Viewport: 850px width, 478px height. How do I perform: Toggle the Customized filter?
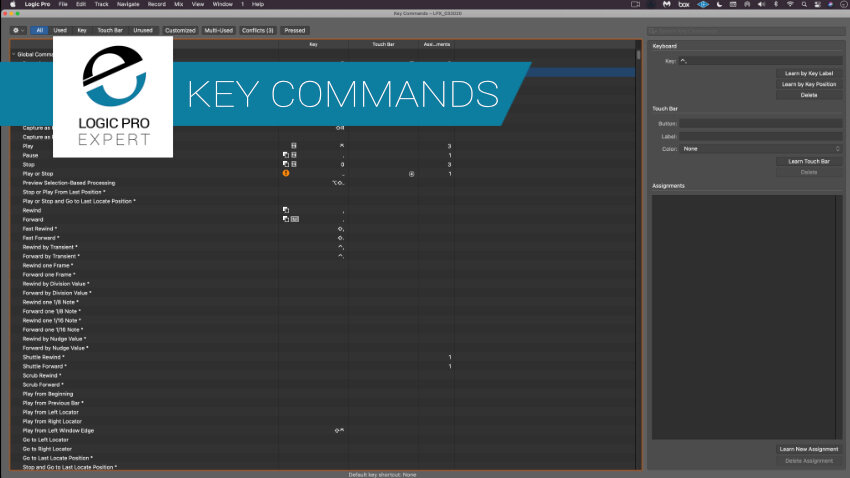180,30
